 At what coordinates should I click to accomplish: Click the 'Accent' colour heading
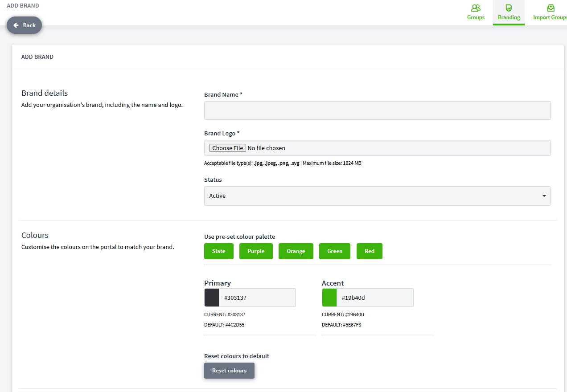[333, 283]
